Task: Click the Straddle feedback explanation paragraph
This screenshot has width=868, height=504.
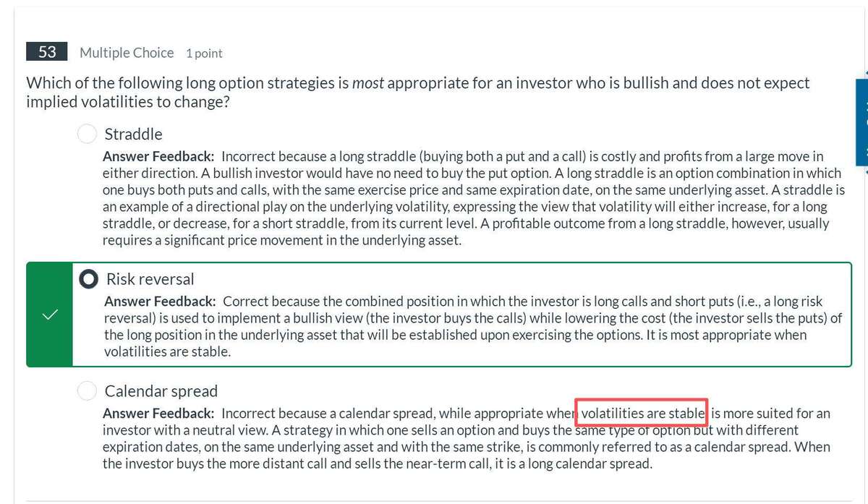Action: [x=470, y=206]
